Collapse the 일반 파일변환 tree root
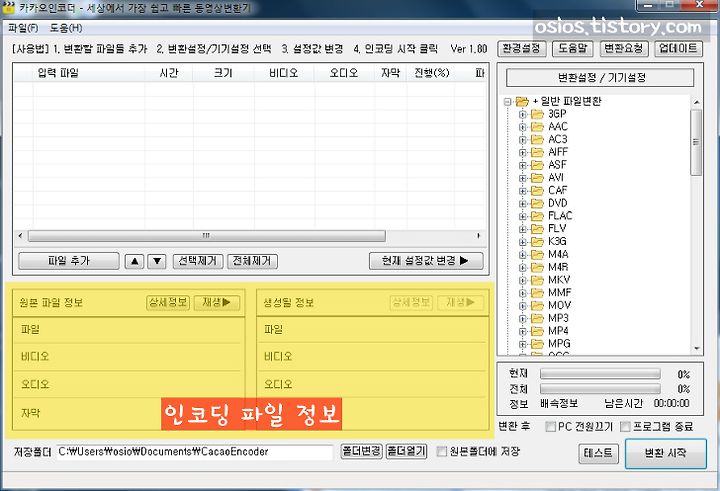Image resolution: width=720 pixels, height=491 pixels. click(x=507, y=102)
